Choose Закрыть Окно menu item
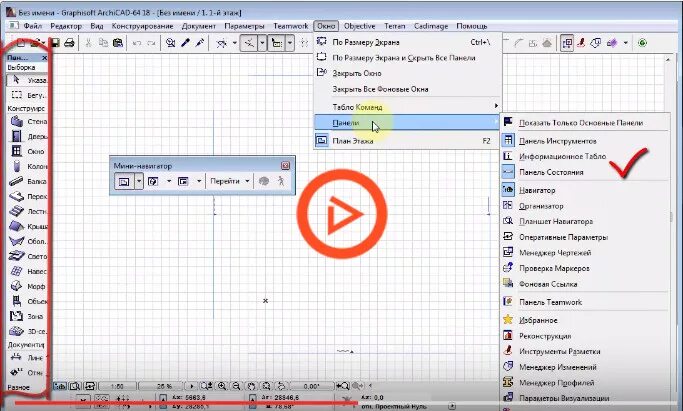Viewport: 683px width, 411px height. (x=407, y=73)
